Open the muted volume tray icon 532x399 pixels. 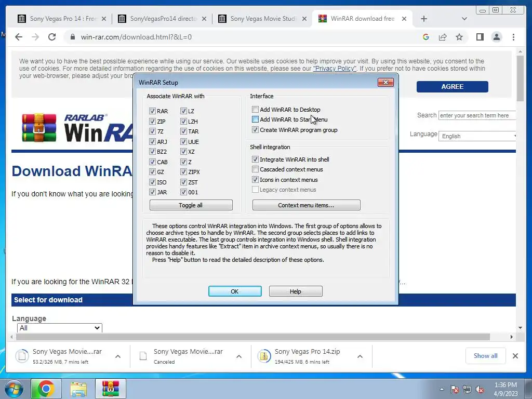(480, 389)
